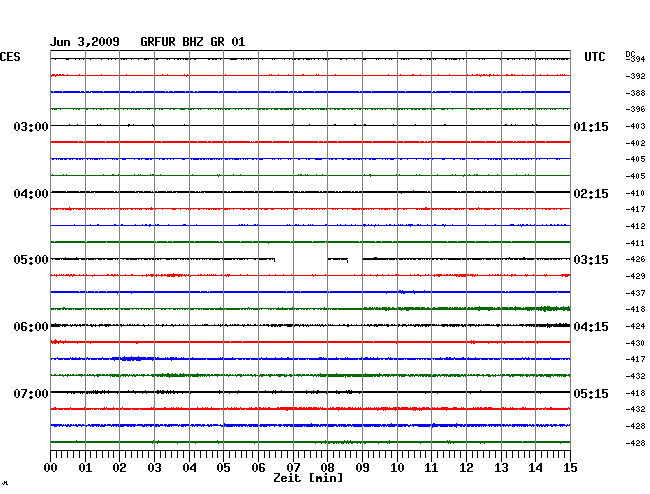Click the '07' minute axis label

[293, 468]
